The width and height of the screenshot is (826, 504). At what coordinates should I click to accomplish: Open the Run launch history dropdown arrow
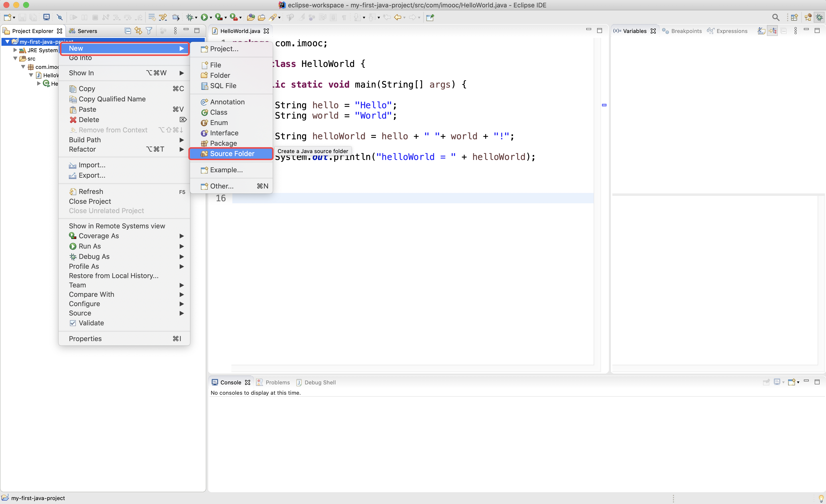pyautogui.click(x=211, y=18)
